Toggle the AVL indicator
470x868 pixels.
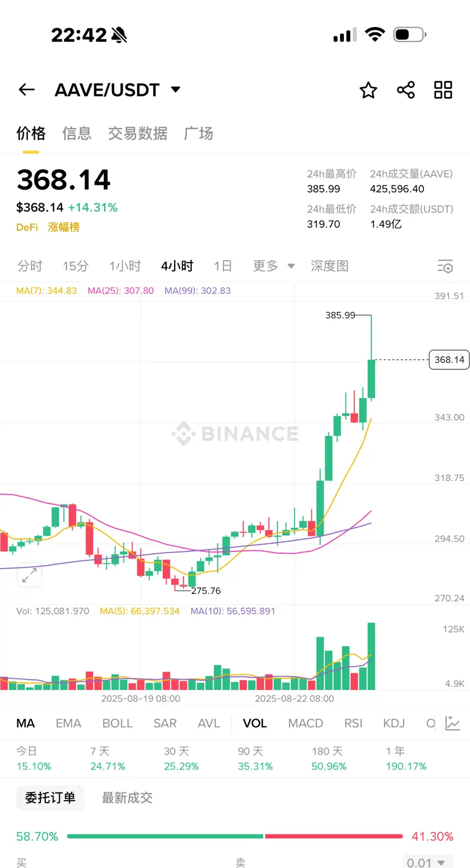[x=208, y=723]
